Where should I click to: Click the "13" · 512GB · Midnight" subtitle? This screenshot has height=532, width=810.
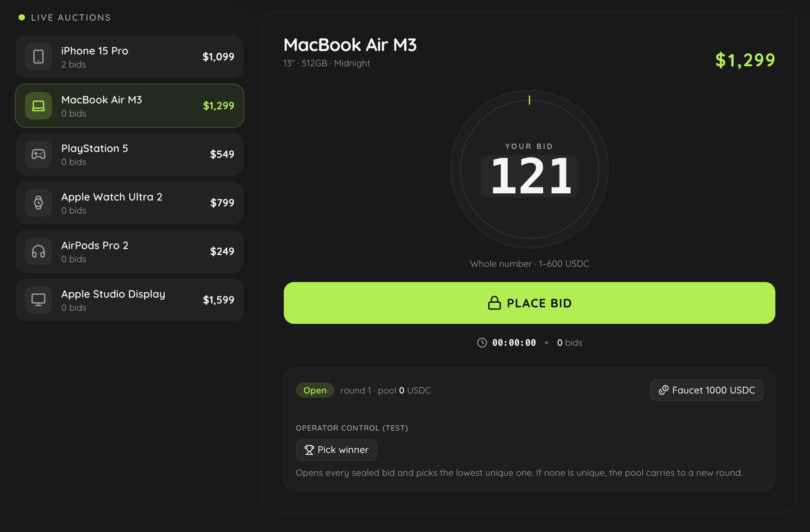pos(326,63)
